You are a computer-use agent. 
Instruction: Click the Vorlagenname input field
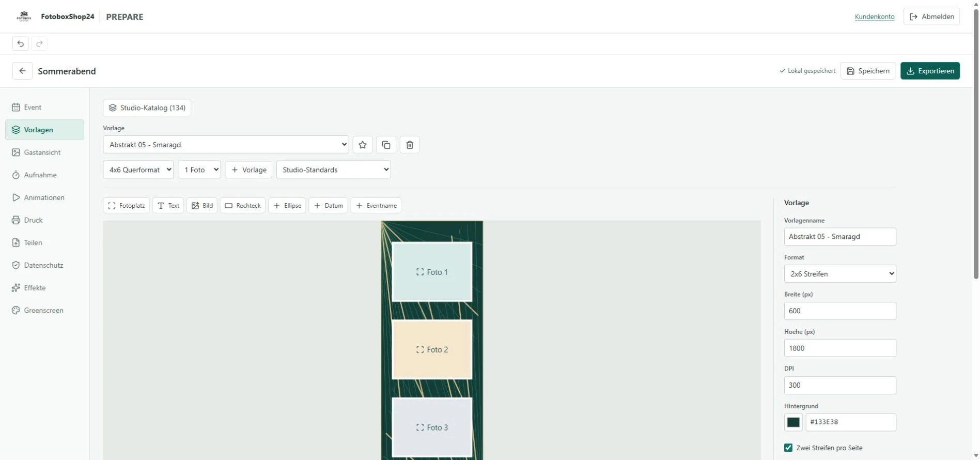[x=840, y=237]
